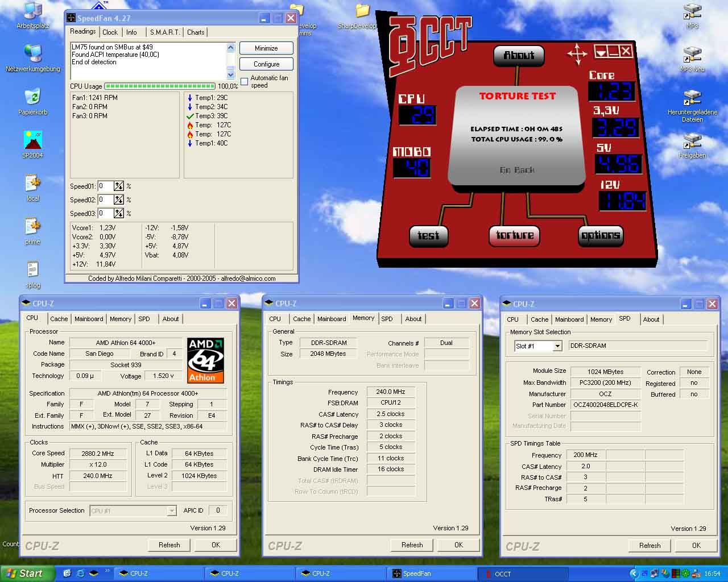Open Cache tab in left CPU-Z window
The height and width of the screenshot is (582, 728).
click(x=59, y=319)
